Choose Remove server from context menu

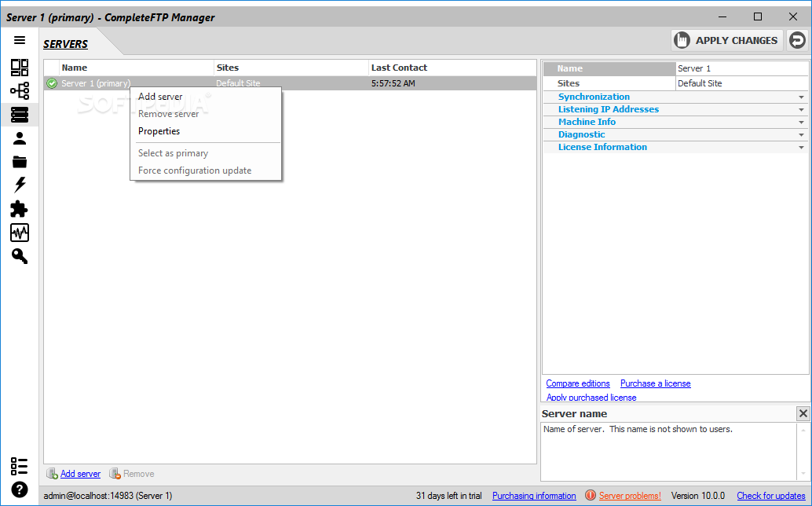[168, 114]
